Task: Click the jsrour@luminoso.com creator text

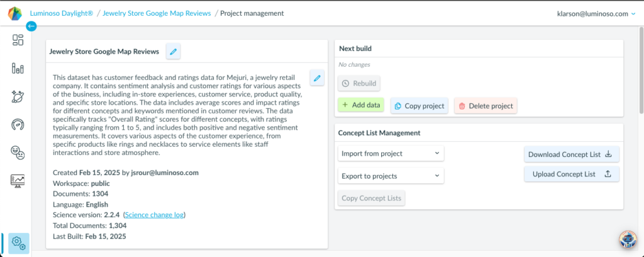Action: pyautogui.click(x=165, y=173)
